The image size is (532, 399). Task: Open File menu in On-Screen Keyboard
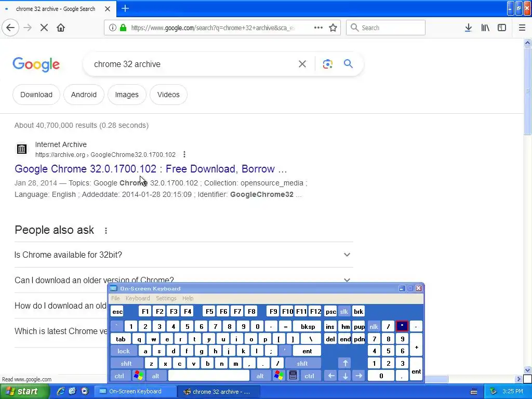[x=115, y=298]
